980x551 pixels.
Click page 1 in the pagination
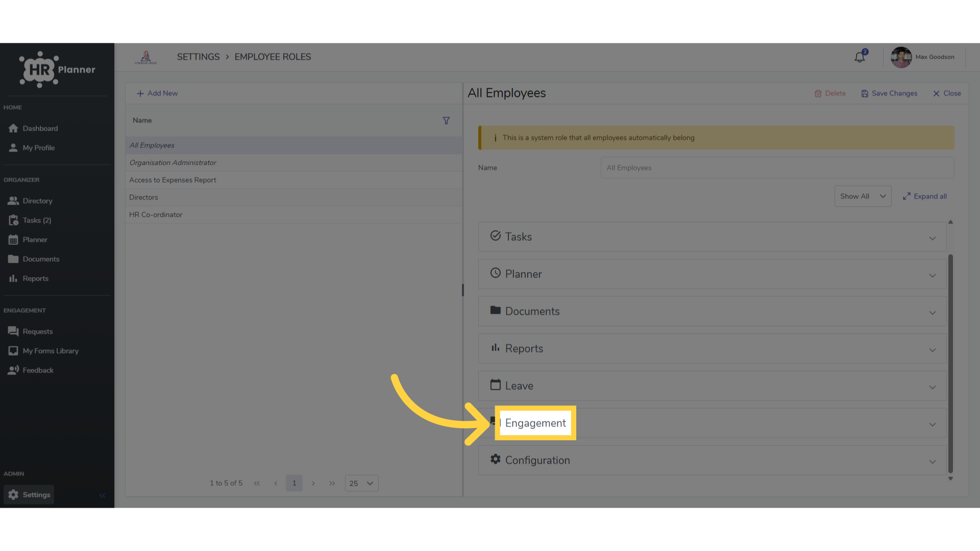294,483
